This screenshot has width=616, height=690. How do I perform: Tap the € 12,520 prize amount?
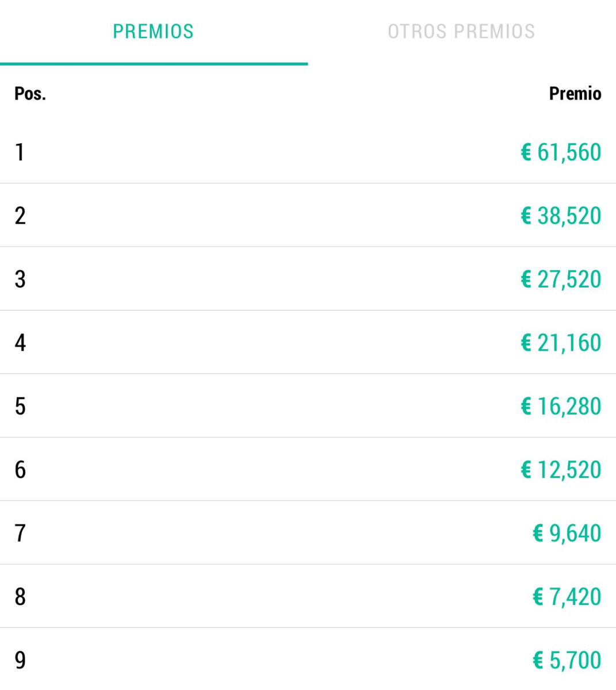(x=561, y=470)
